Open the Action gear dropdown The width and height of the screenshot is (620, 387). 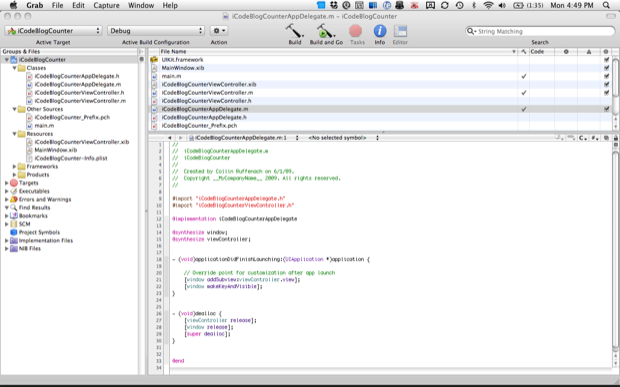[x=219, y=30]
